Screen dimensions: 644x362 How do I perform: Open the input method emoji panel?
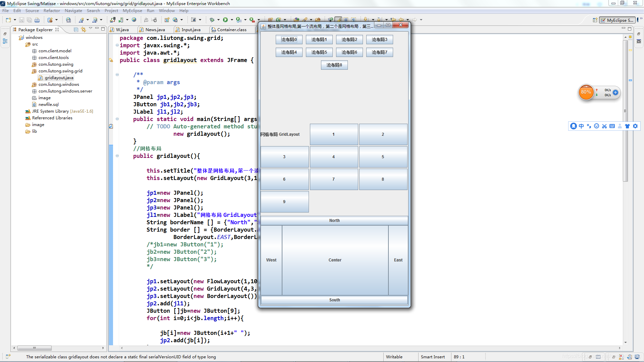click(597, 126)
